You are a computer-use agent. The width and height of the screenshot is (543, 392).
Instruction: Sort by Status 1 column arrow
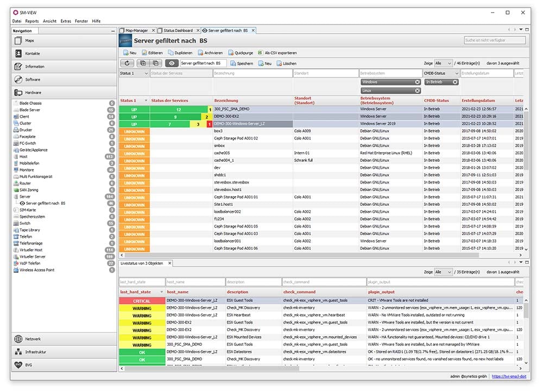(x=146, y=101)
